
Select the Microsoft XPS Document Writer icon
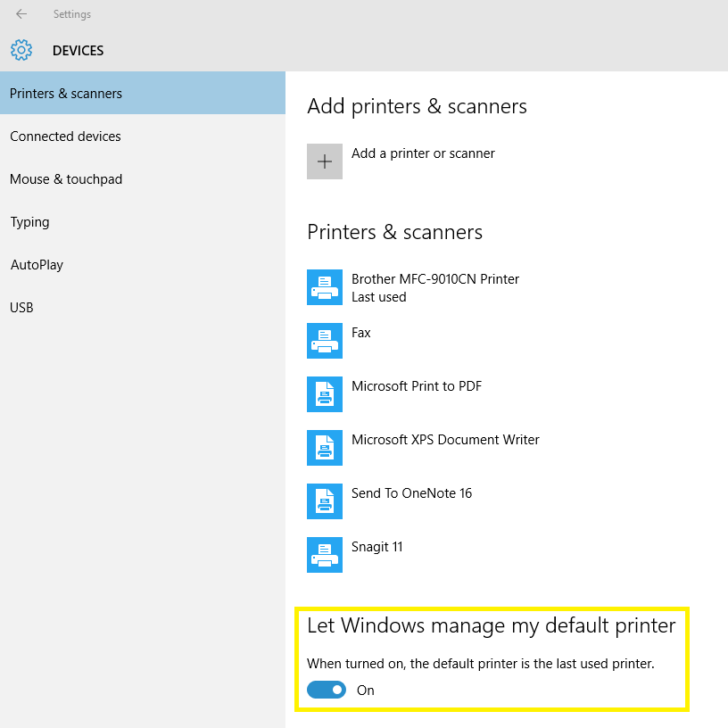coord(325,448)
